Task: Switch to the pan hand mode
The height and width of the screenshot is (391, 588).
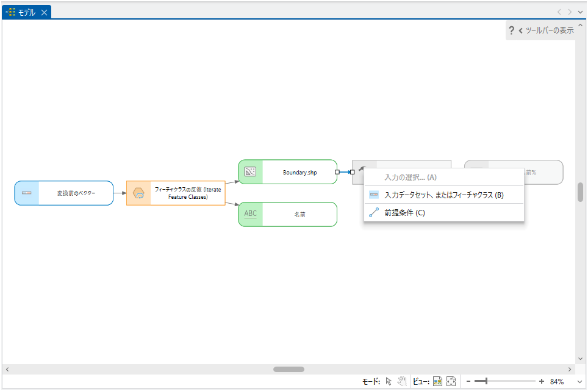Action: pyautogui.click(x=401, y=381)
